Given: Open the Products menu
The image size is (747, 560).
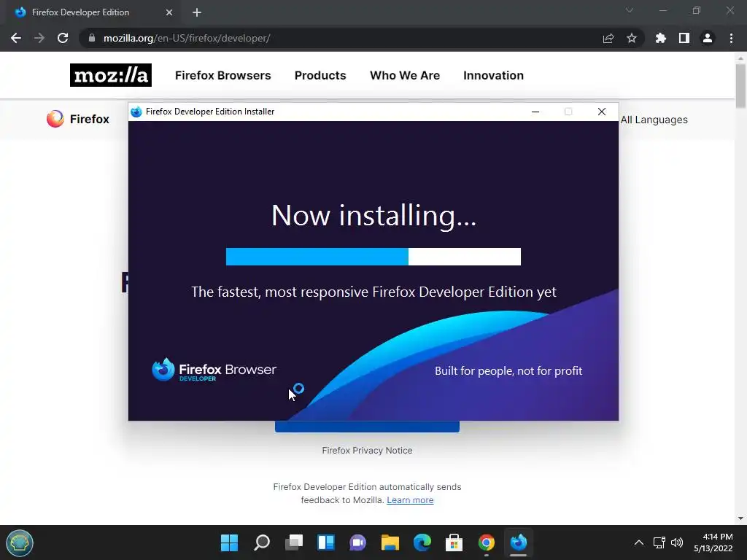Looking at the screenshot, I should pyautogui.click(x=320, y=75).
